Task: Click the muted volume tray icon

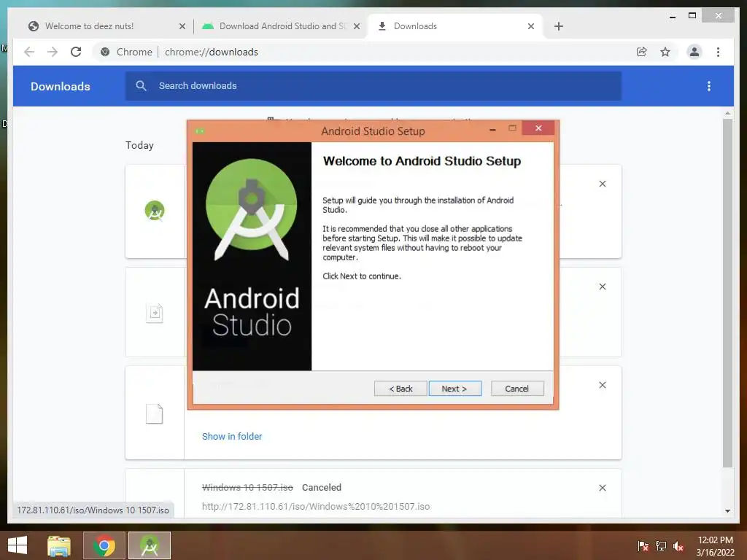Action: click(x=678, y=546)
